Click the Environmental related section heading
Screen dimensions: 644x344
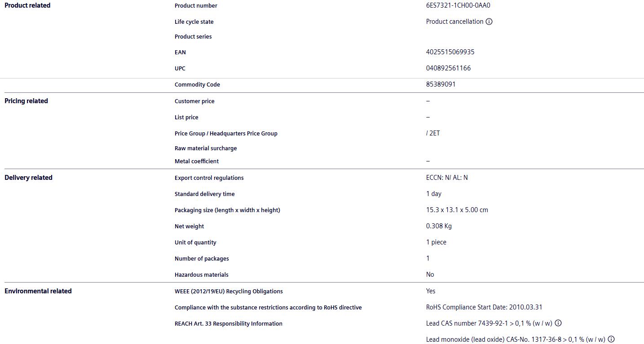tap(38, 291)
